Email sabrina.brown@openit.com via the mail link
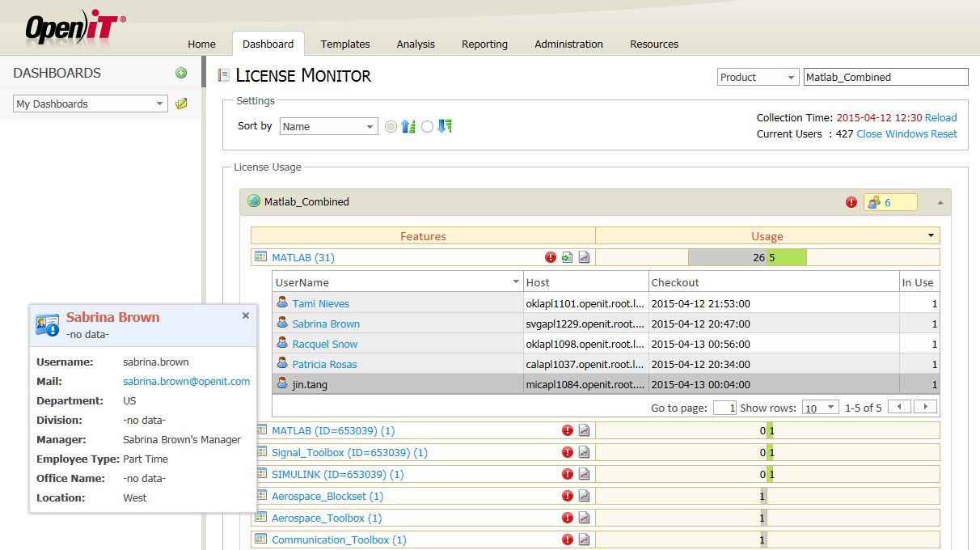This screenshot has width=980, height=550. pyautogui.click(x=187, y=381)
